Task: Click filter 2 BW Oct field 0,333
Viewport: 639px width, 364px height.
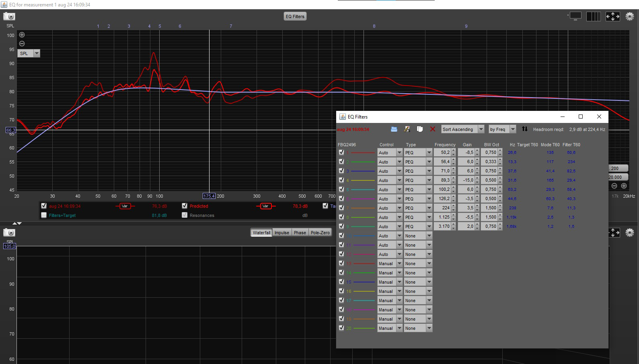Action: [489, 162]
